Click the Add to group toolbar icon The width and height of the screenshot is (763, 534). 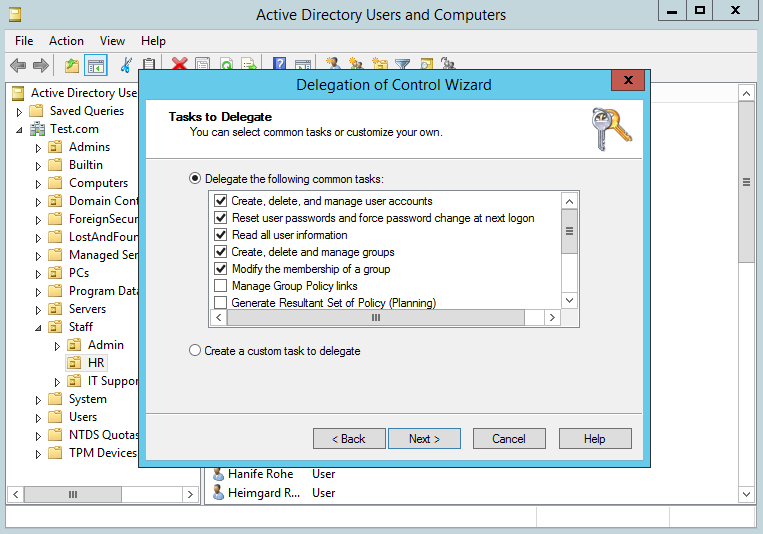tap(448, 64)
